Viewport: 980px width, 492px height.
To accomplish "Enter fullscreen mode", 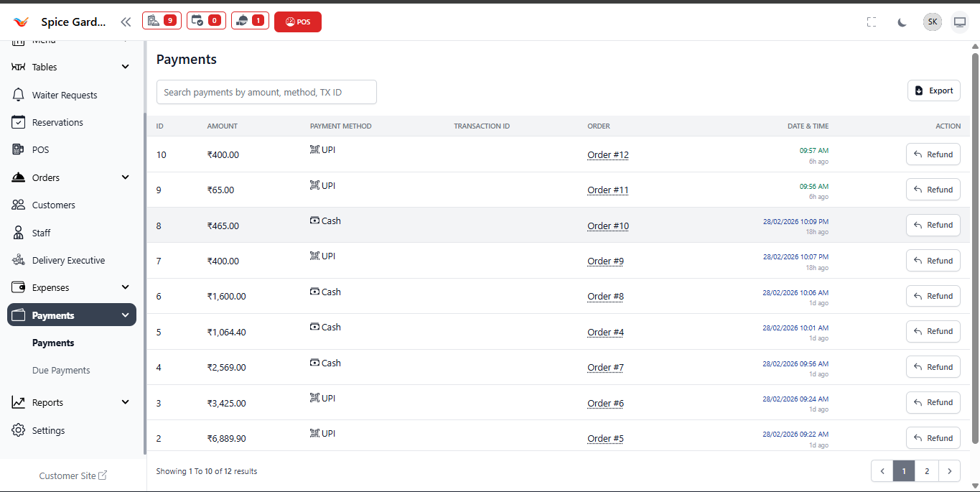I will pos(872,22).
